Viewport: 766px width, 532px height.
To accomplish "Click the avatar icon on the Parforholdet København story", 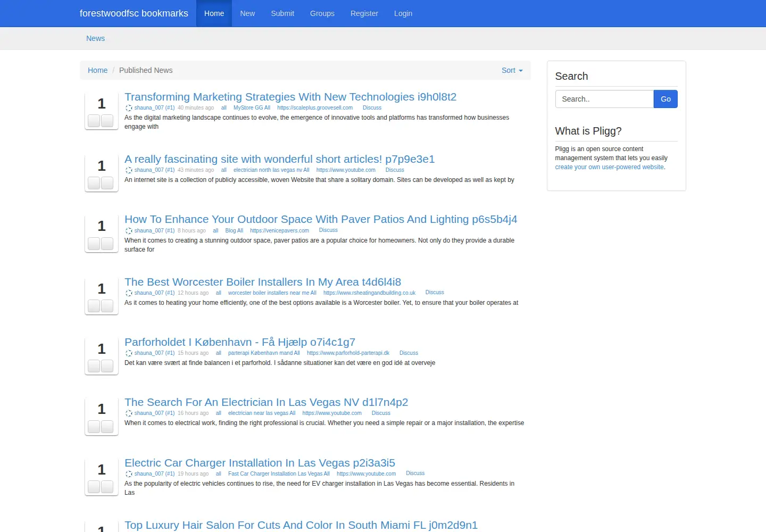I will (x=129, y=353).
